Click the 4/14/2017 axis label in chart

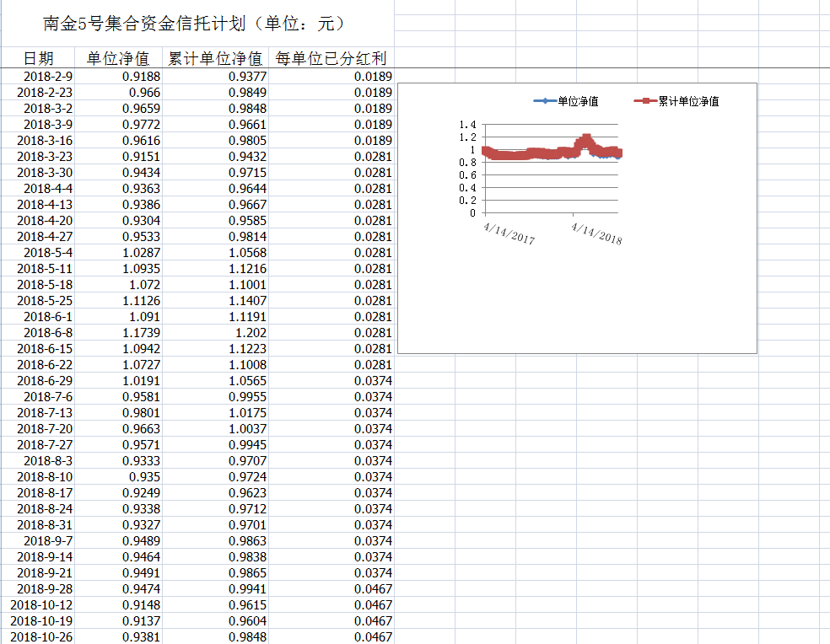(x=509, y=233)
